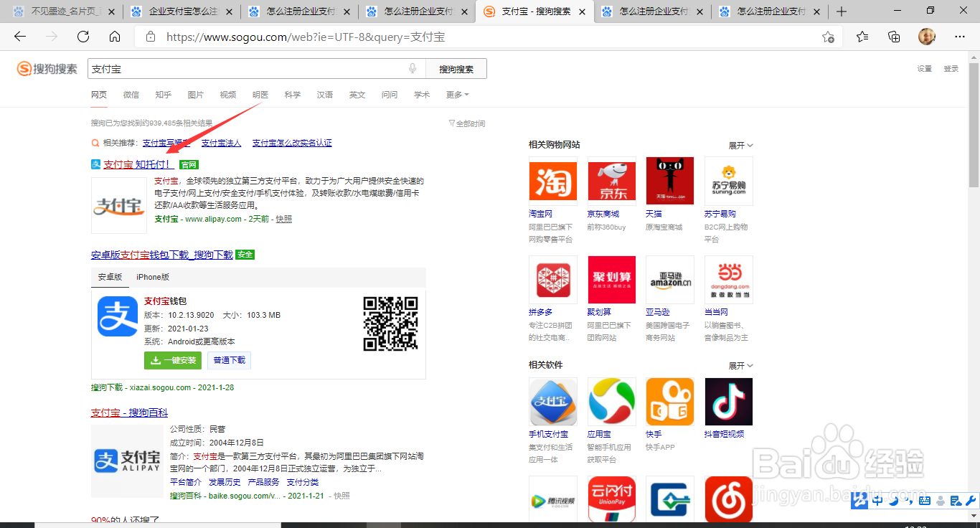Screen dimensions: 980x528
Task: Open the IME soft keyboard icon
Action: (x=924, y=501)
